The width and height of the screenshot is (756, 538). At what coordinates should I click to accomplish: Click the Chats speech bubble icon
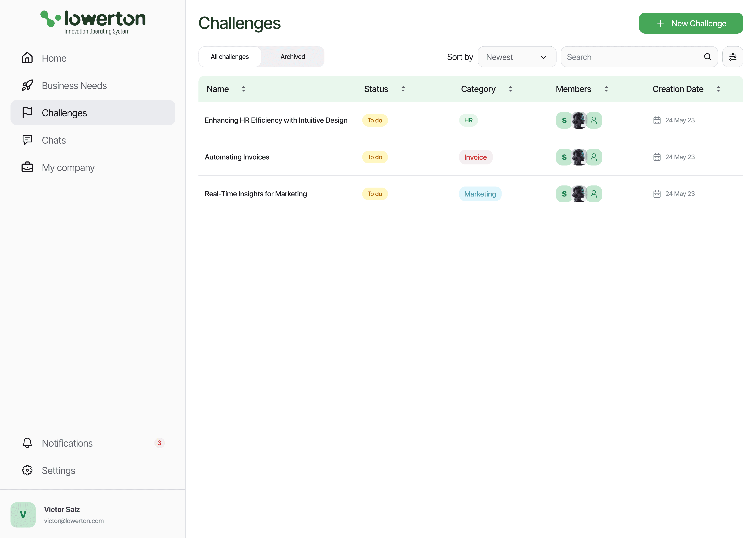[x=27, y=140]
